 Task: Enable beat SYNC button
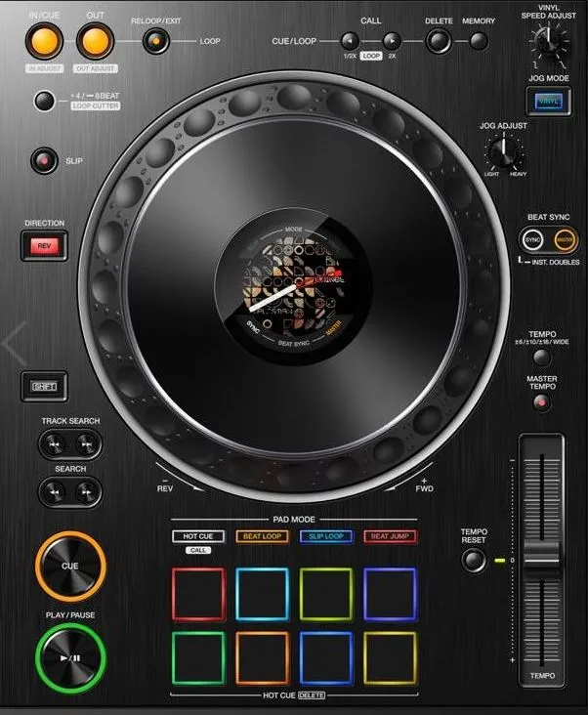[532, 240]
